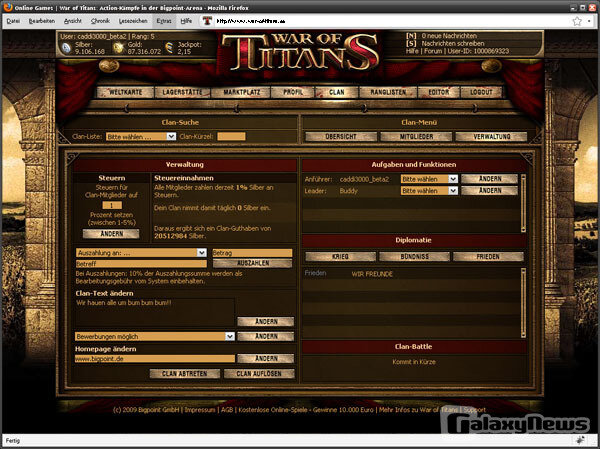Click Ändern under Steuern percent
The image size is (600, 449).
pyautogui.click(x=111, y=233)
